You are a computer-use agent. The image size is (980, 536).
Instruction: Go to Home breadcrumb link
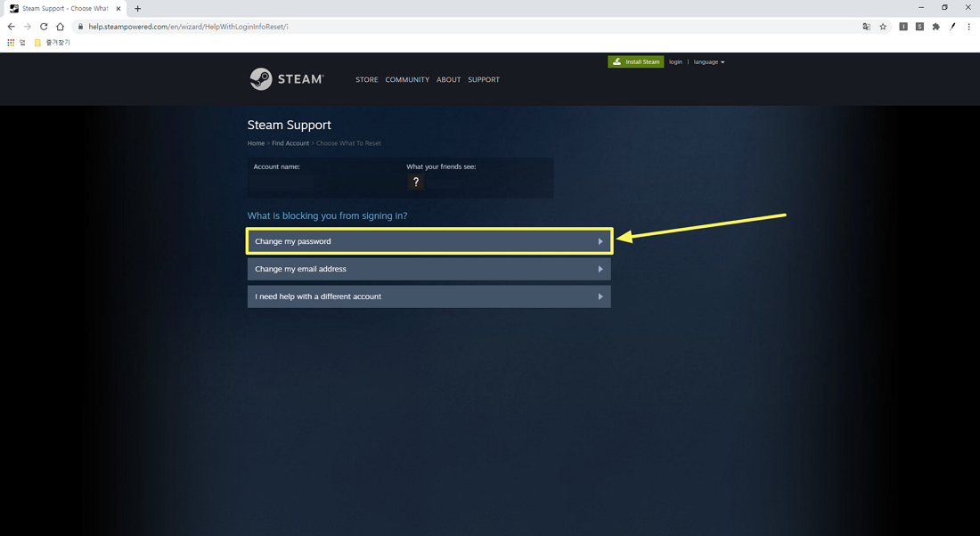tap(256, 143)
